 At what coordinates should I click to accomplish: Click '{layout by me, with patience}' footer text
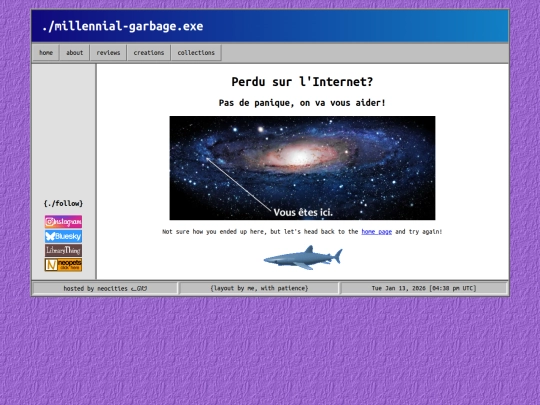click(259, 288)
